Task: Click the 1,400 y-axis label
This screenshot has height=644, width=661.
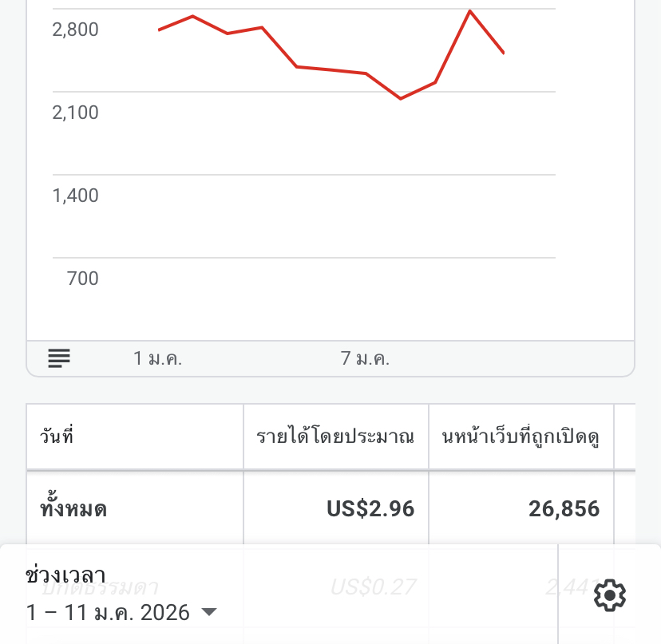Action: coord(75,196)
